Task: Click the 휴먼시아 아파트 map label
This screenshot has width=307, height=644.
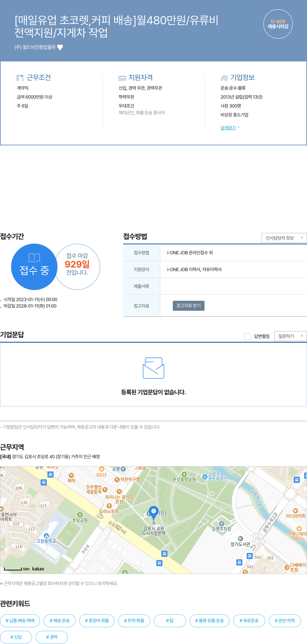Action: point(9,517)
